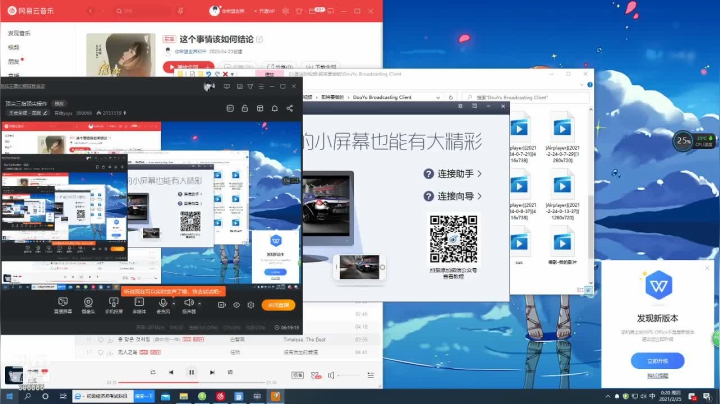The height and width of the screenshot is (404, 720).
Task: Click 连接助手 link in AirPlayer window
Action: [452, 174]
